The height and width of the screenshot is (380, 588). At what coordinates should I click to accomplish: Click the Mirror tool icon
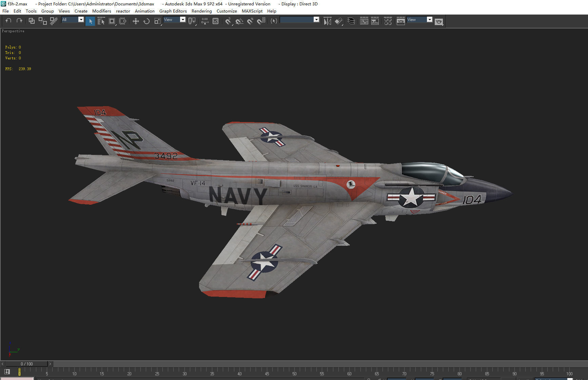[x=327, y=21]
